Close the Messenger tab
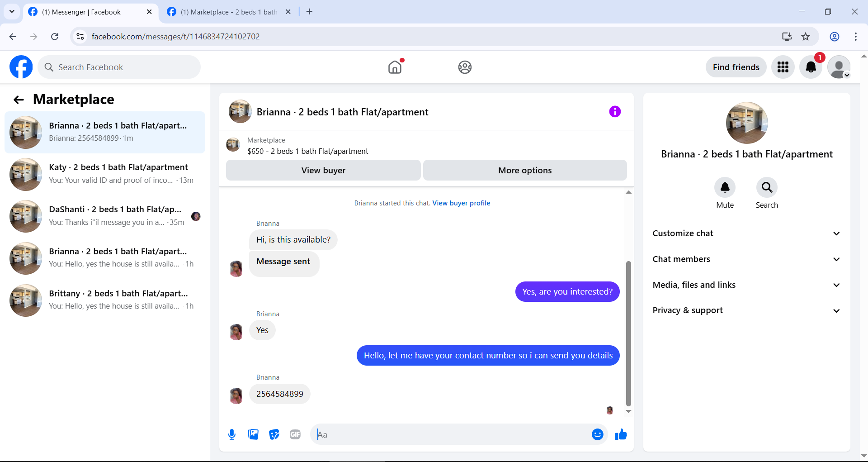The width and height of the screenshot is (868, 462). click(149, 12)
